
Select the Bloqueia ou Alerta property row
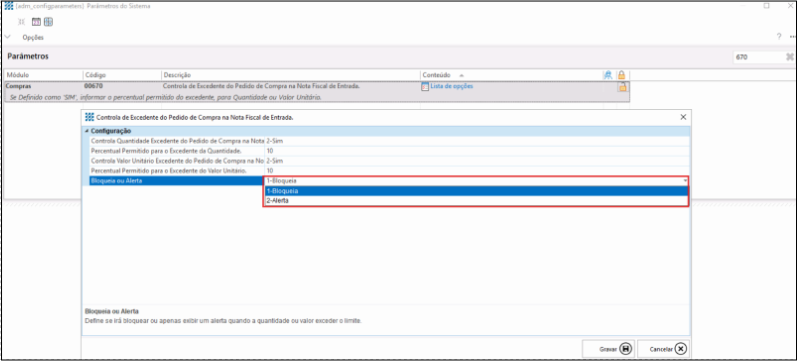pos(176,180)
